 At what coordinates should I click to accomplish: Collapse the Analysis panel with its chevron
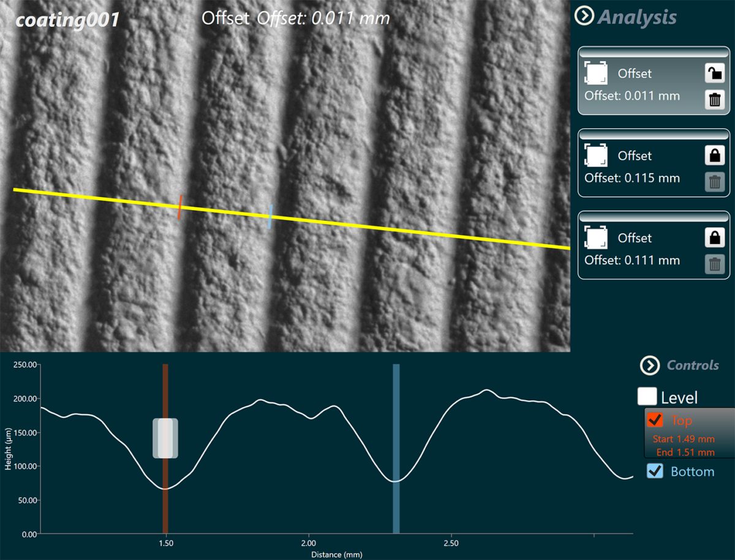coord(584,17)
